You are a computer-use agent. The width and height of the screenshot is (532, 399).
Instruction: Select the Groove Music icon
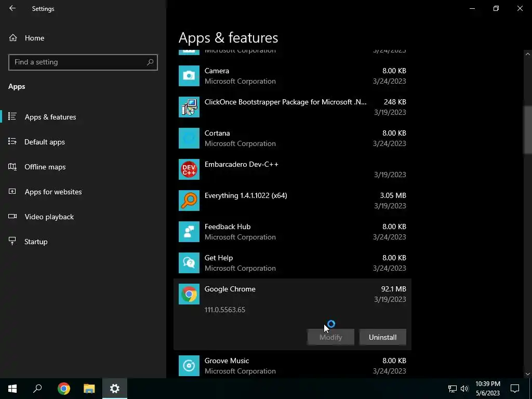click(x=189, y=366)
